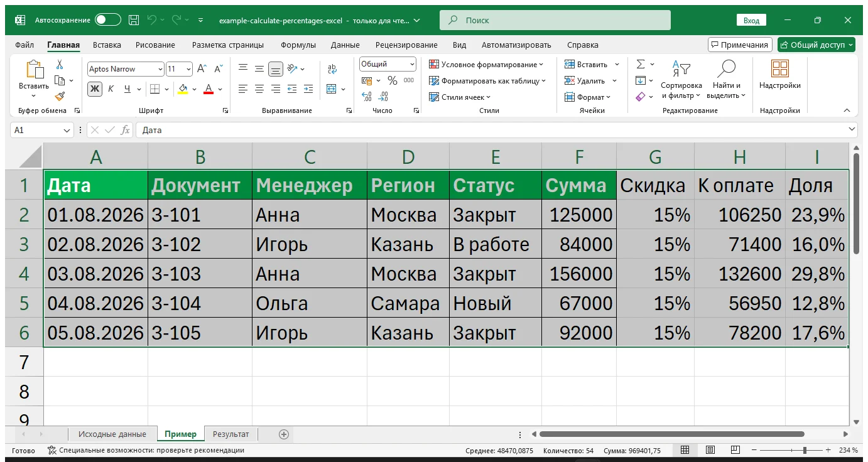Apply the Comma Style (000) icon

409,80
